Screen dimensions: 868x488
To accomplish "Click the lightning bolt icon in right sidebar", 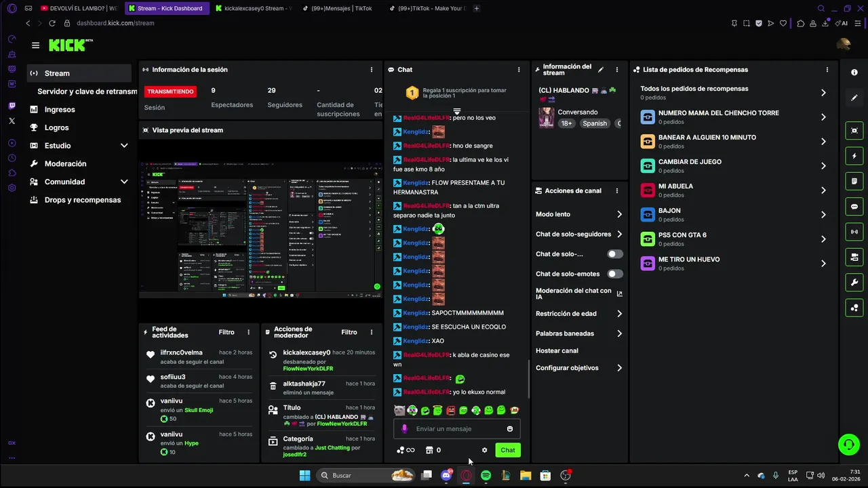I will coord(854,156).
